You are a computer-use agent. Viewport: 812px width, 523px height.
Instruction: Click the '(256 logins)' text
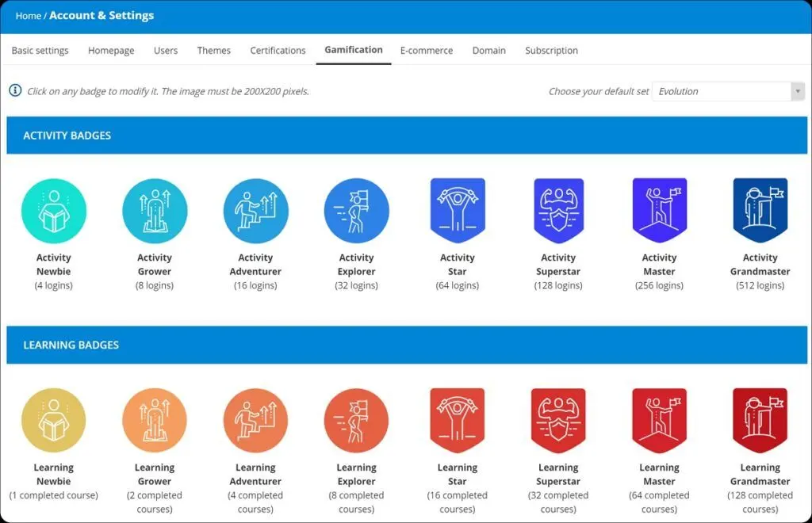point(660,285)
